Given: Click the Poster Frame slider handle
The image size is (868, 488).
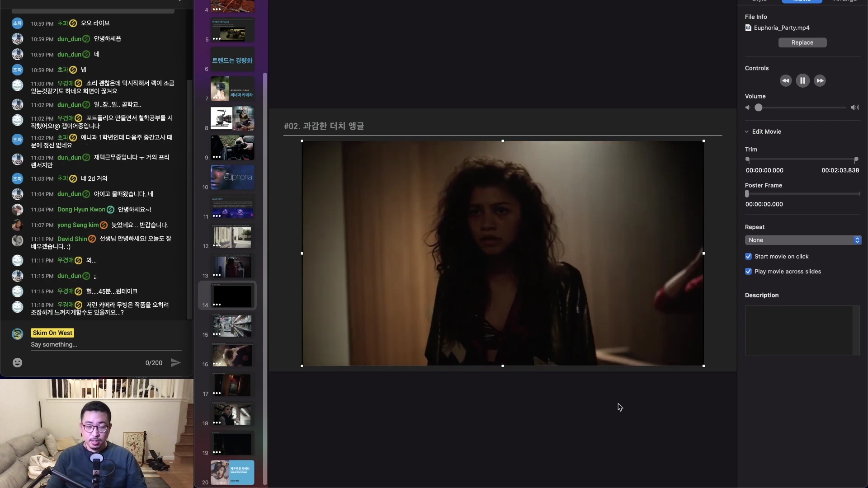Looking at the screenshot, I should 747,194.
